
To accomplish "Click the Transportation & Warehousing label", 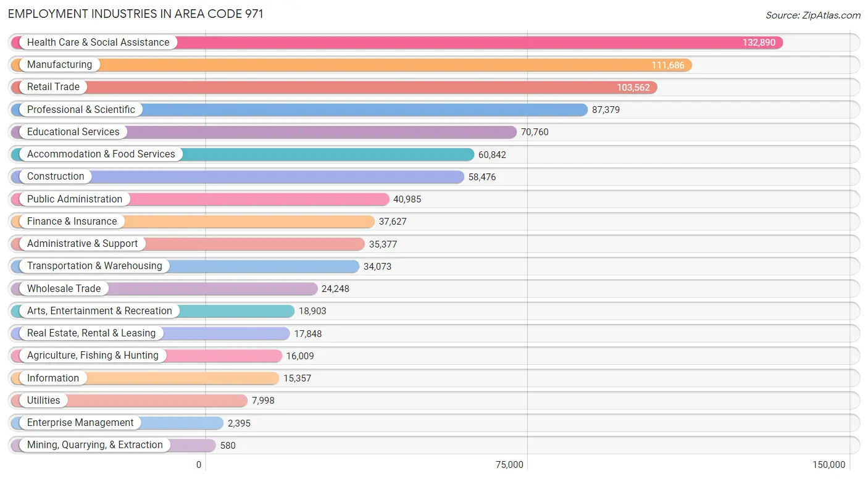I will (x=94, y=265).
